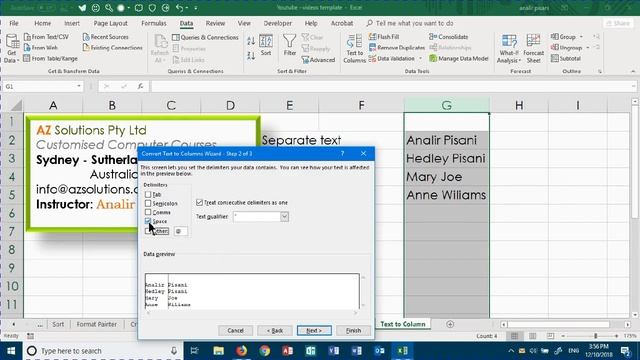Apply Flash Fill

pyautogui.click(x=384, y=37)
